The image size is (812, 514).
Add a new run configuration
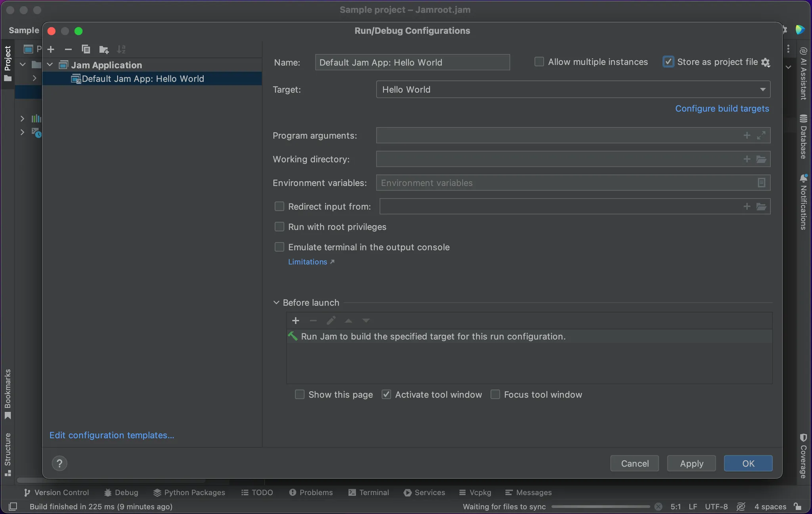pyautogui.click(x=51, y=49)
